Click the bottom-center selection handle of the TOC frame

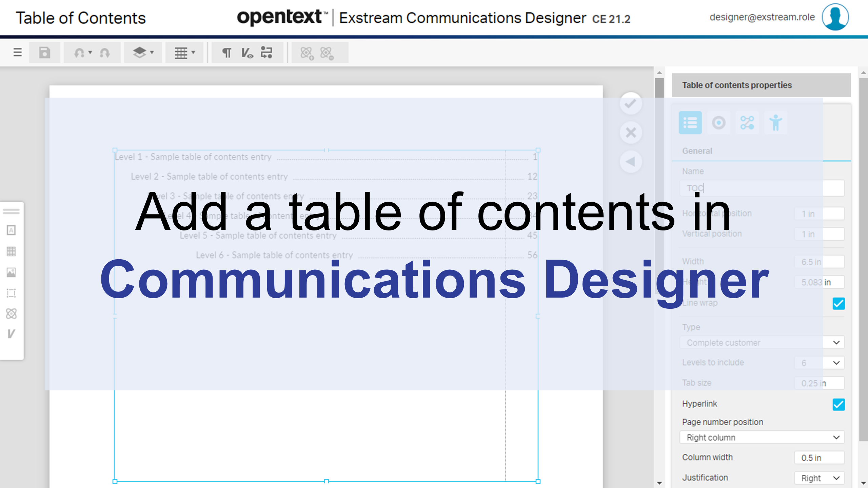(x=326, y=481)
